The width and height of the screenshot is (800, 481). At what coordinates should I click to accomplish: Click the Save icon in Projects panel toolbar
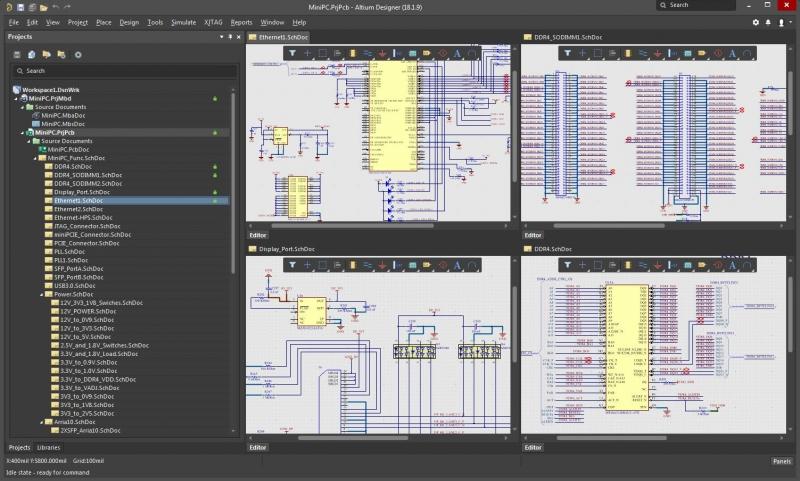(17, 55)
